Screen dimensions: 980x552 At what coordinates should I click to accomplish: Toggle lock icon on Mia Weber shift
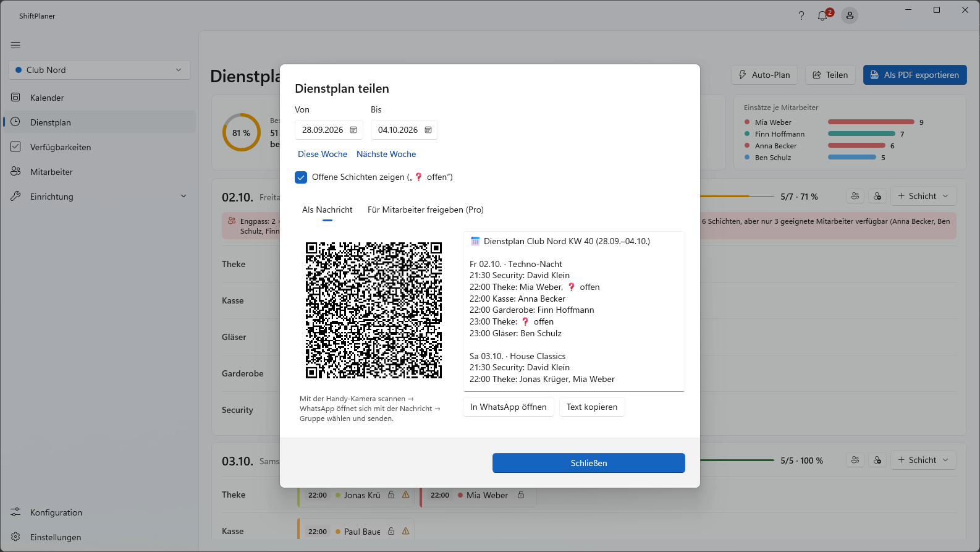[x=521, y=495]
